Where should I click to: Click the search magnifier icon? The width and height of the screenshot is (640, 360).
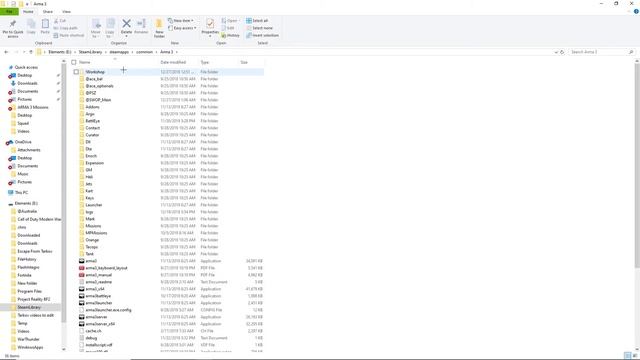[631, 52]
